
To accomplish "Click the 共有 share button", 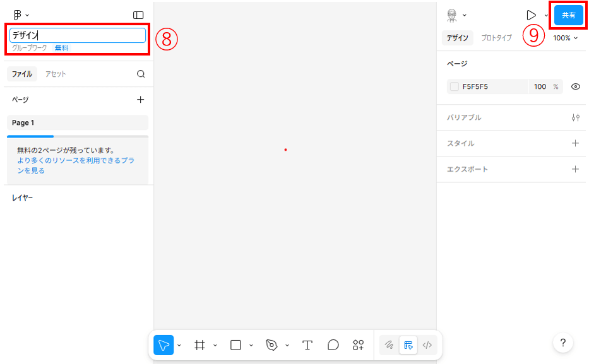I will 568,15.
